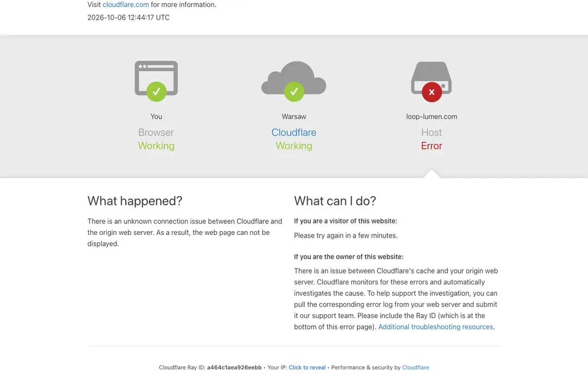The image size is (588, 388).
Task: Click 'If you are a visitor of this website' text
Action: [x=345, y=221]
